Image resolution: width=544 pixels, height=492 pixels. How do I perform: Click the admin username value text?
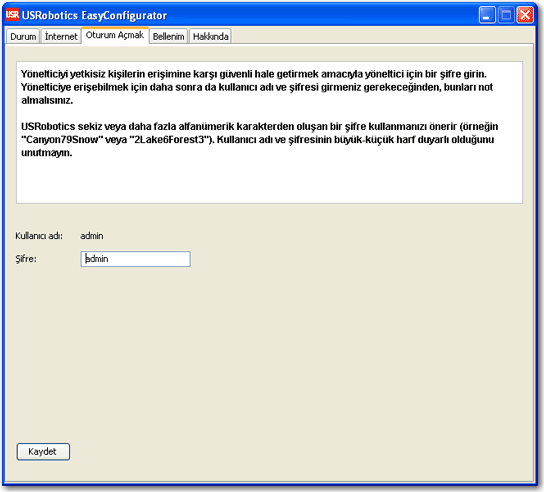(x=92, y=236)
